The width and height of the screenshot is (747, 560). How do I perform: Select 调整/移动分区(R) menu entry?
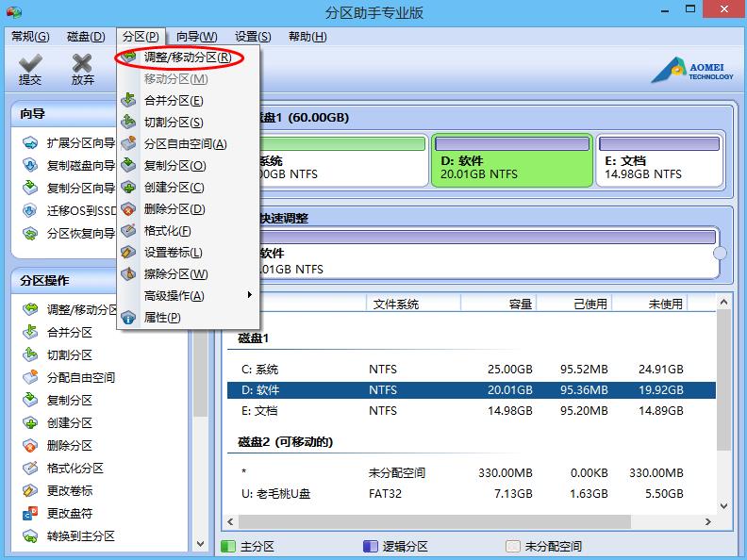[x=188, y=58]
